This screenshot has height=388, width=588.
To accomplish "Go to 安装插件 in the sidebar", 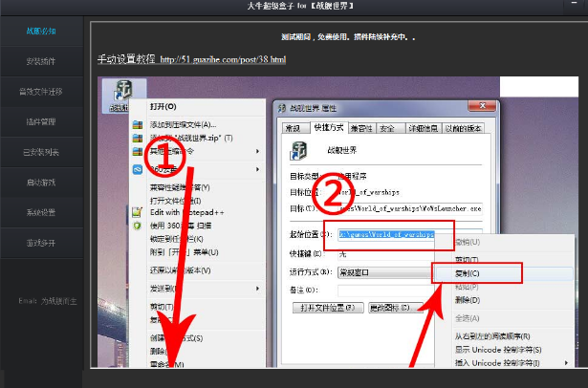I will tap(41, 61).
